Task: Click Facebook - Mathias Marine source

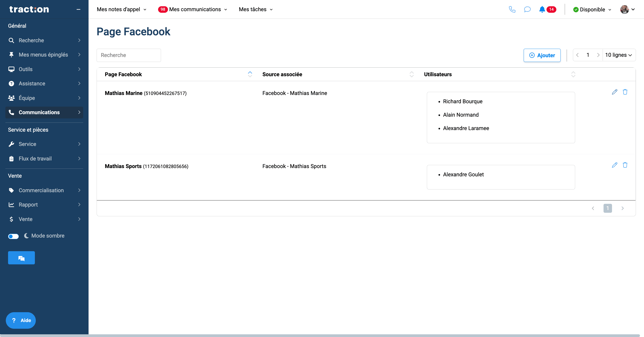Action: (294, 93)
